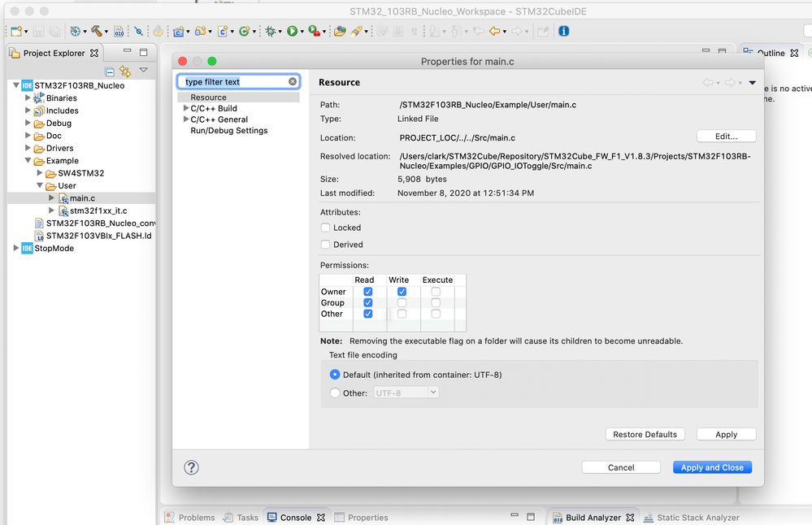The height and width of the screenshot is (525, 812).
Task: Close the Build Analyzer view tab
Action: click(x=630, y=517)
